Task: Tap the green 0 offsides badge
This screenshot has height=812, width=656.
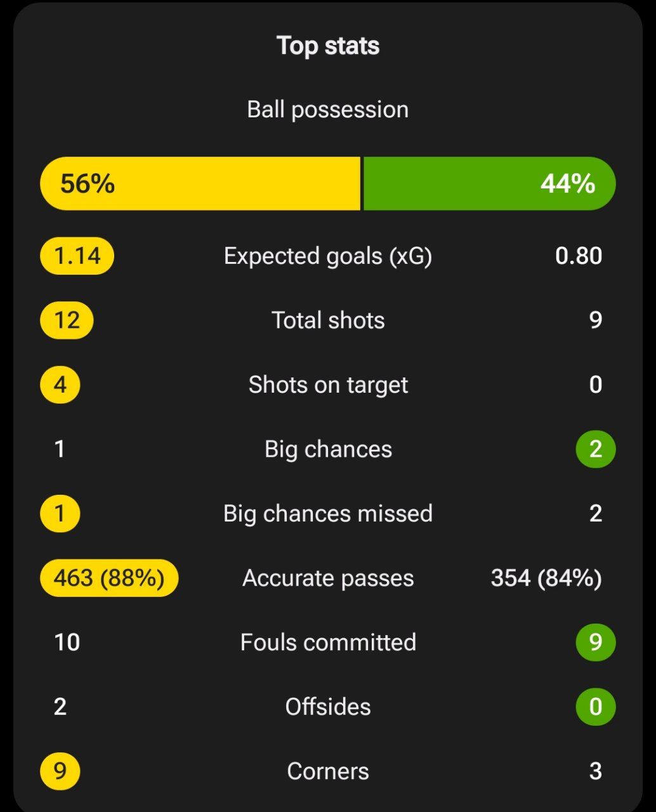Action: click(596, 707)
